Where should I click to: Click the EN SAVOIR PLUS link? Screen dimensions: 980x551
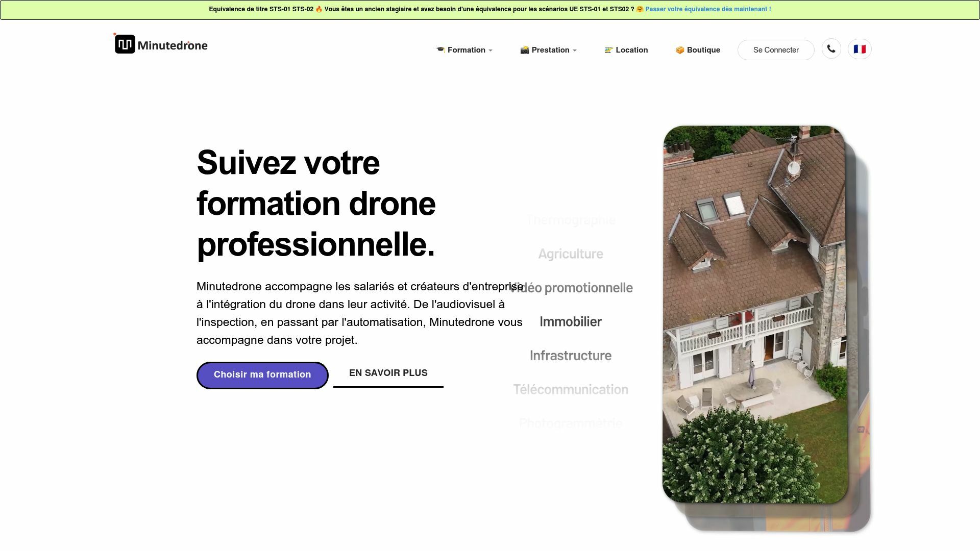pos(388,373)
